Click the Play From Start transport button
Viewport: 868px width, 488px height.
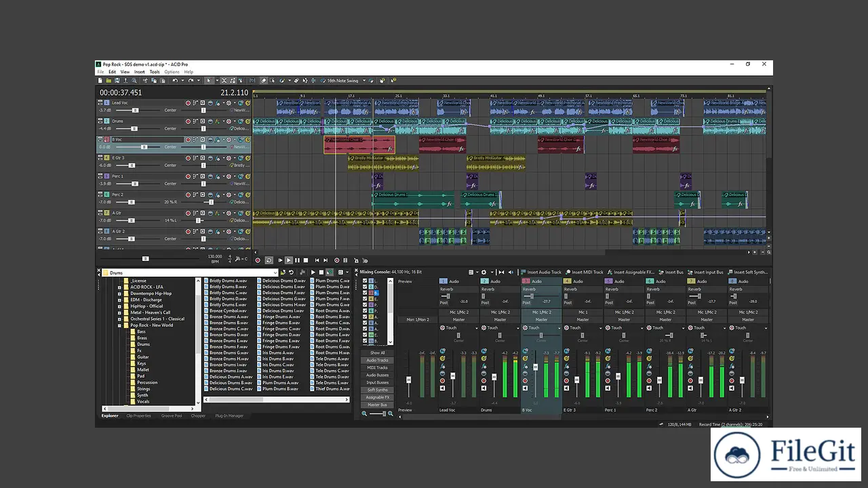[280, 260]
